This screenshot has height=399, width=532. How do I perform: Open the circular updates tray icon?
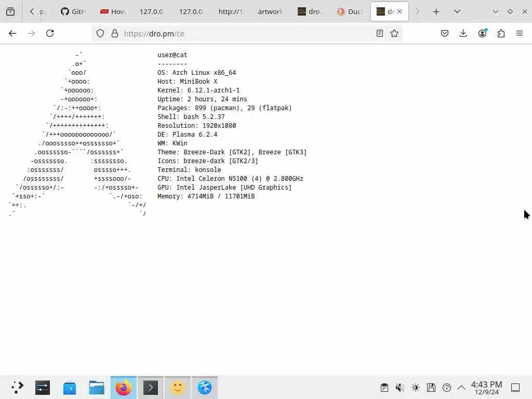447,388
